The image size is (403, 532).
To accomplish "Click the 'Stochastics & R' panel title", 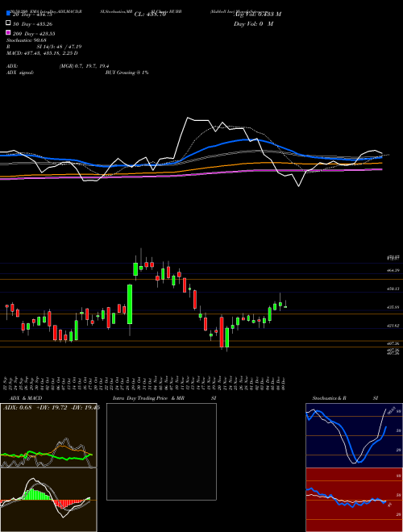I will tap(330, 398).
